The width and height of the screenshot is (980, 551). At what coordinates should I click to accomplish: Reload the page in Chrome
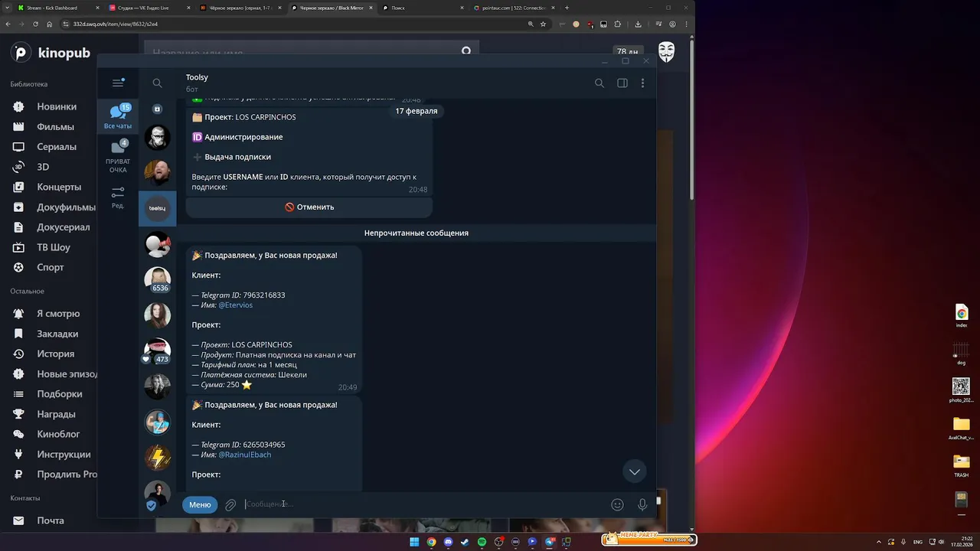35,24
